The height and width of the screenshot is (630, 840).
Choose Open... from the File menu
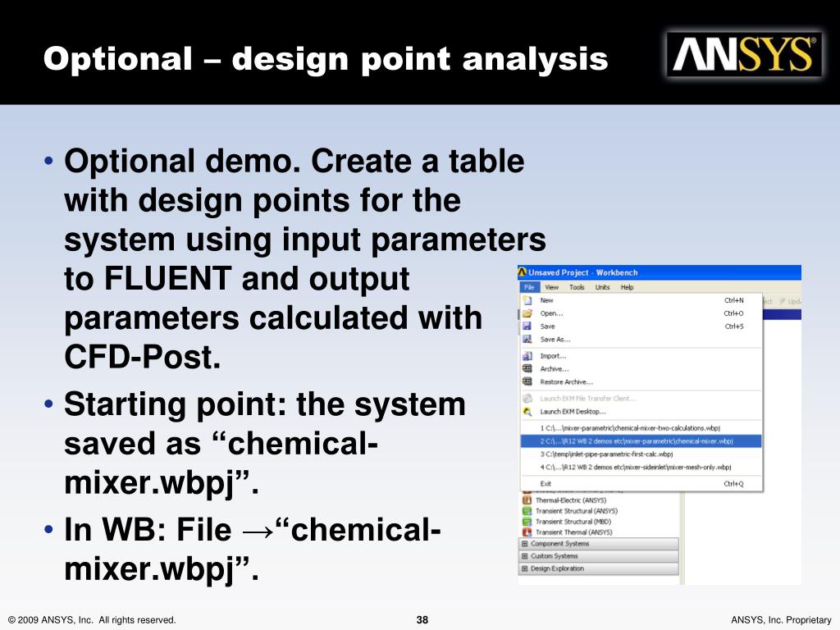[x=641, y=313]
